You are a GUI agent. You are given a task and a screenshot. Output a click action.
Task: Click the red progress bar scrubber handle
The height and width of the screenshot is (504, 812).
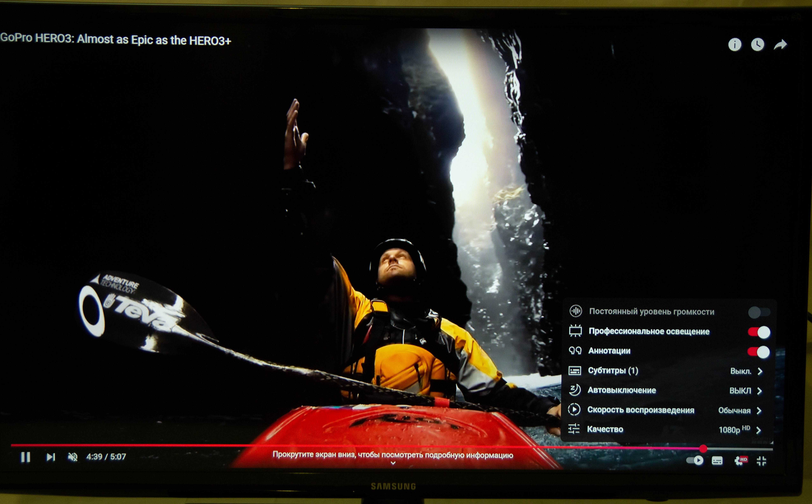703,449
